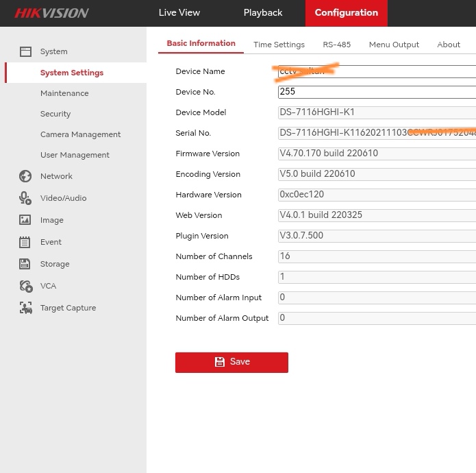The height and width of the screenshot is (473, 476).
Task: Open the Live View tab
Action: coord(179,13)
